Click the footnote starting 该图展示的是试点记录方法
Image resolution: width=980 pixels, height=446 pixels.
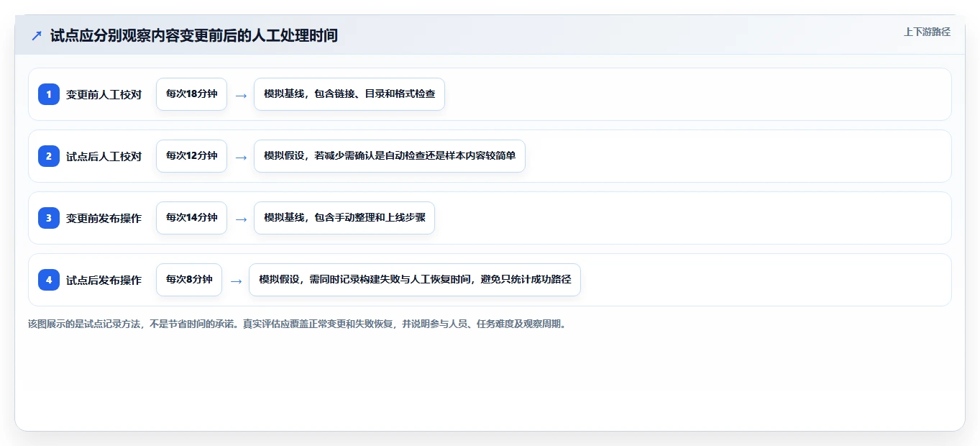(297, 324)
